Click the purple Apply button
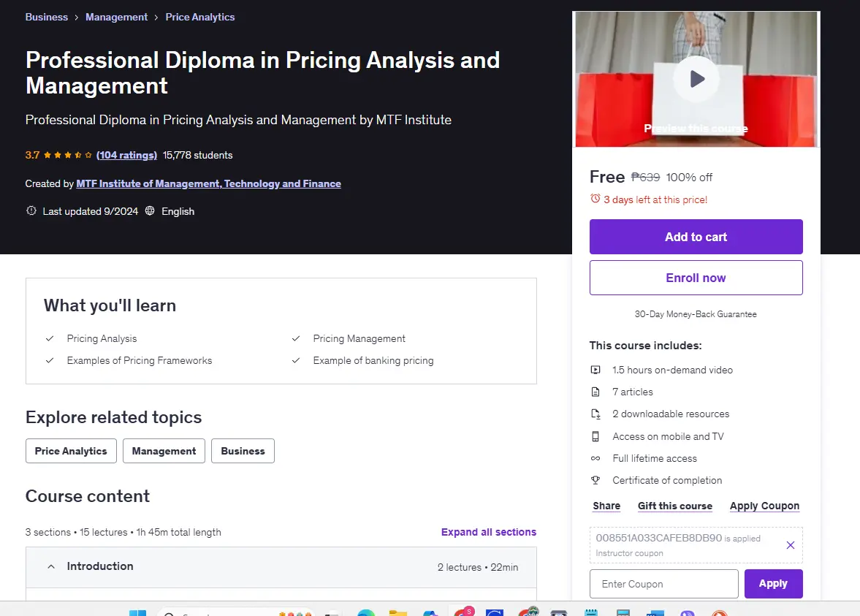860x616 pixels. pos(773,584)
